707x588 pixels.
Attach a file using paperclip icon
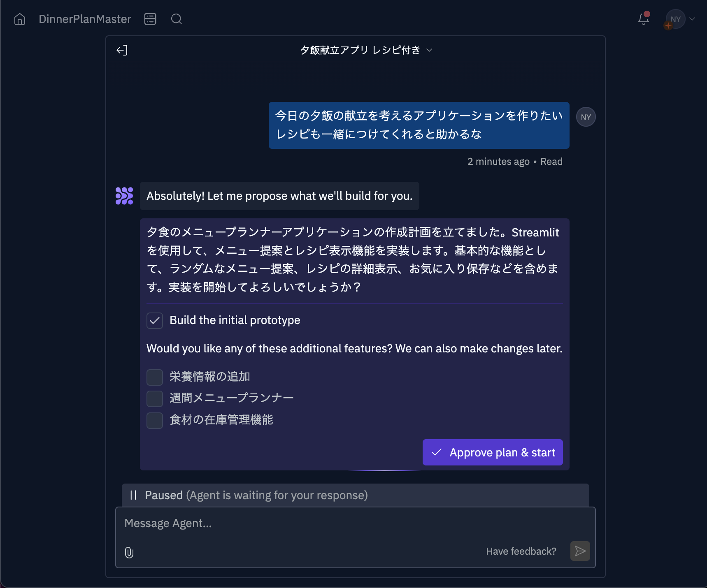point(129,552)
